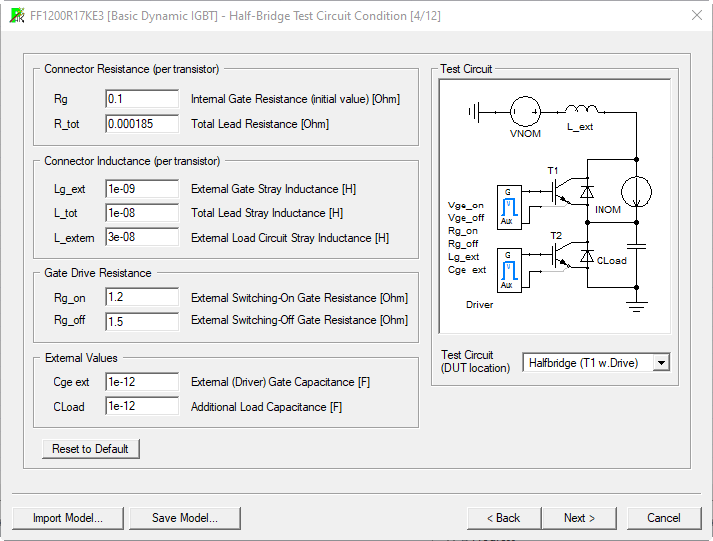Go to the next step with Next
The image size is (713, 541).
click(x=579, y=518)
